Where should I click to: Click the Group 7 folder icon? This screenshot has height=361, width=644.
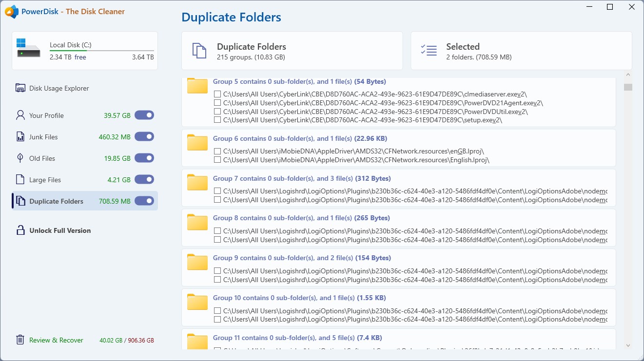(197, 182)
